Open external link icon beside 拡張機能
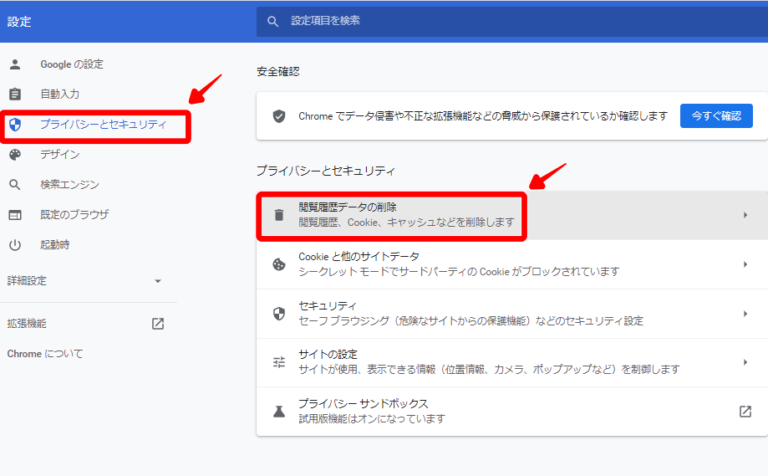The width and height of the screenshot is (768, 476). pos(157,324)
